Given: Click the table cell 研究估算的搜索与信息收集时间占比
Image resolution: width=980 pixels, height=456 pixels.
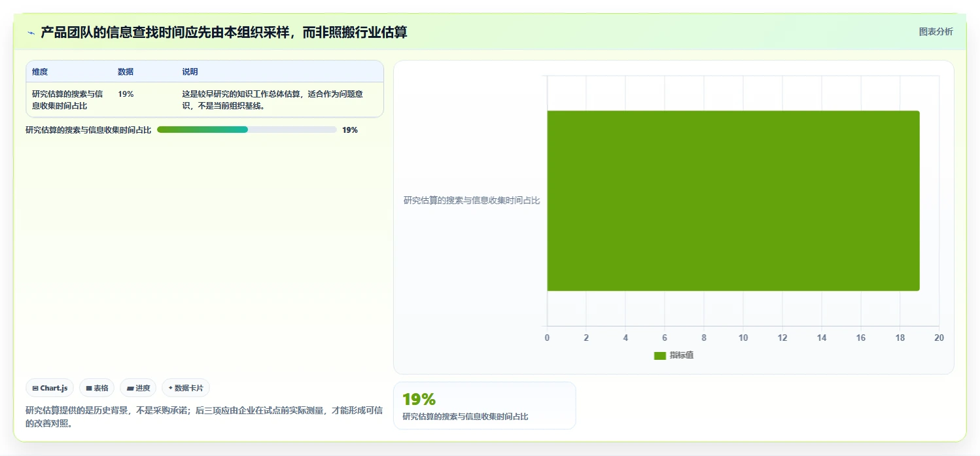Looking at the screenshot, I should point(67,99).
